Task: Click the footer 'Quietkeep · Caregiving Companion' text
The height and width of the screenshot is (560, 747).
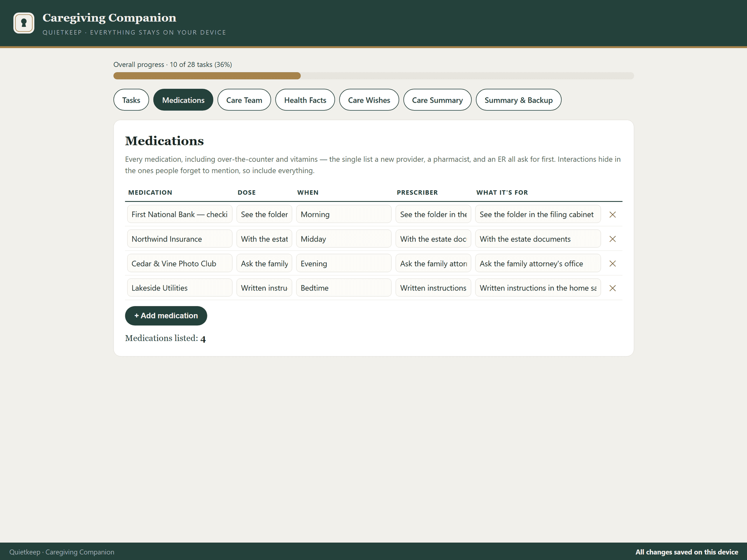Action: click(x=62, y=552)
